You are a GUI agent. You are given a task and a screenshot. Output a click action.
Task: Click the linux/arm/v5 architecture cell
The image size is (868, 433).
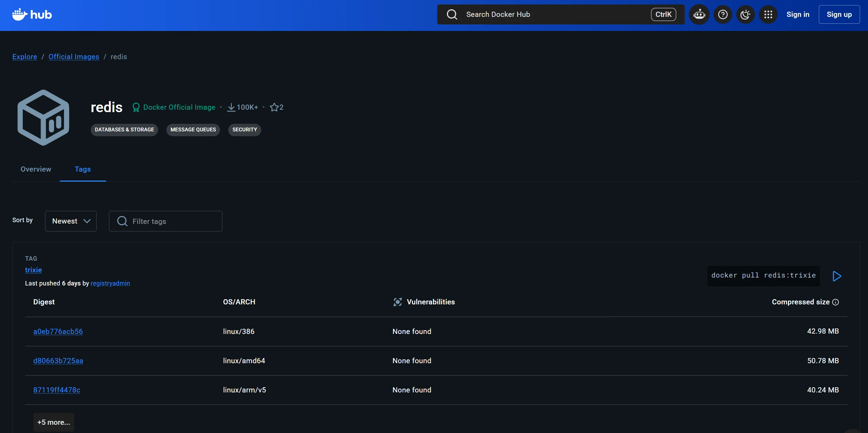(244, 390)
